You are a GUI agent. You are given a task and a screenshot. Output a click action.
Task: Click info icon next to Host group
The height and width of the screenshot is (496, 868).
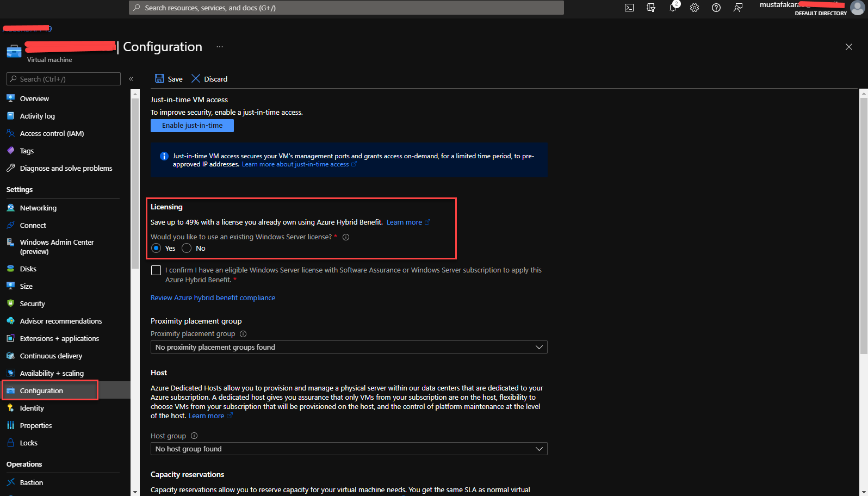tap(194, 436)
